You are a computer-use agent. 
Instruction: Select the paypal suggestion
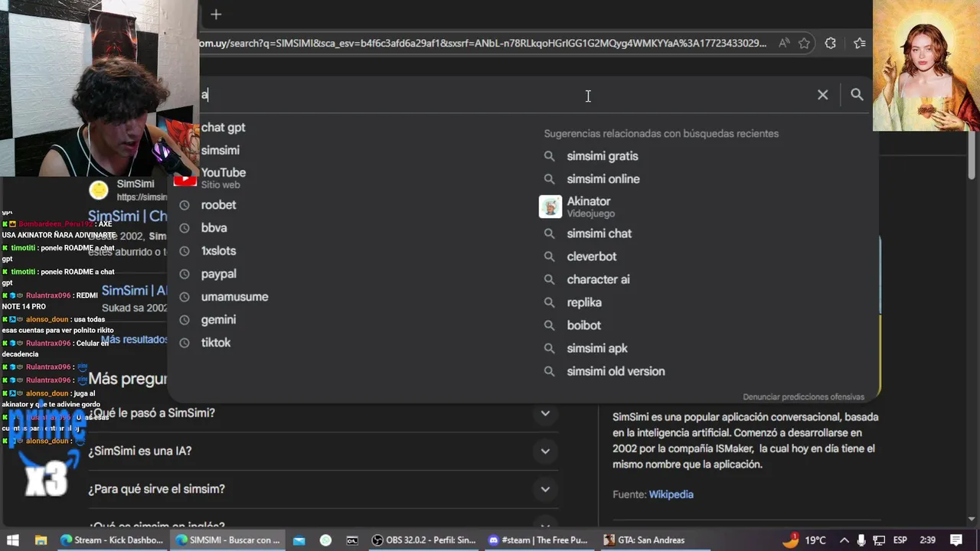coord(218,274)
